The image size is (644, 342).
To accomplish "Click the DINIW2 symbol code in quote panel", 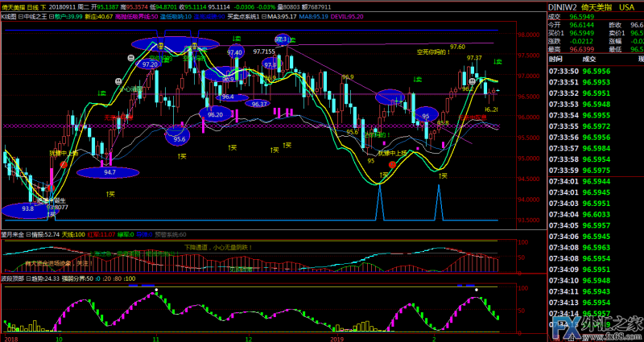I will (x=562, y=7).
